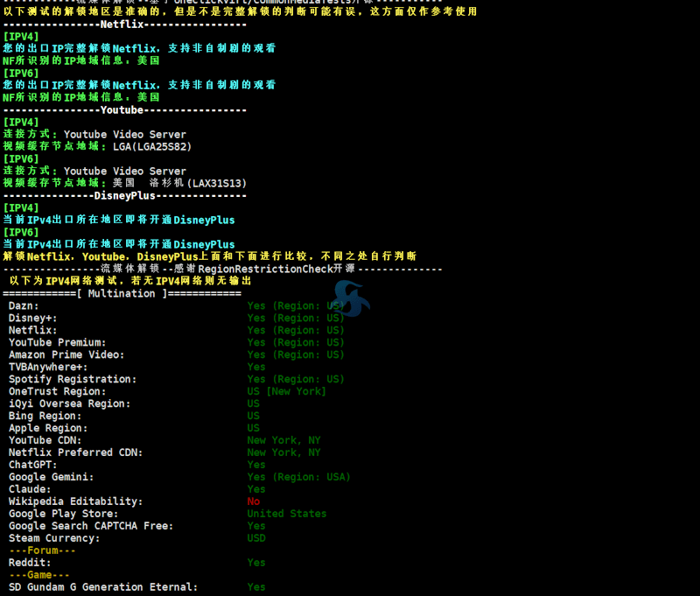The image size is (700, 596).
Task: Click the DisneyPlus section header text
Action: tap(124, 196)
